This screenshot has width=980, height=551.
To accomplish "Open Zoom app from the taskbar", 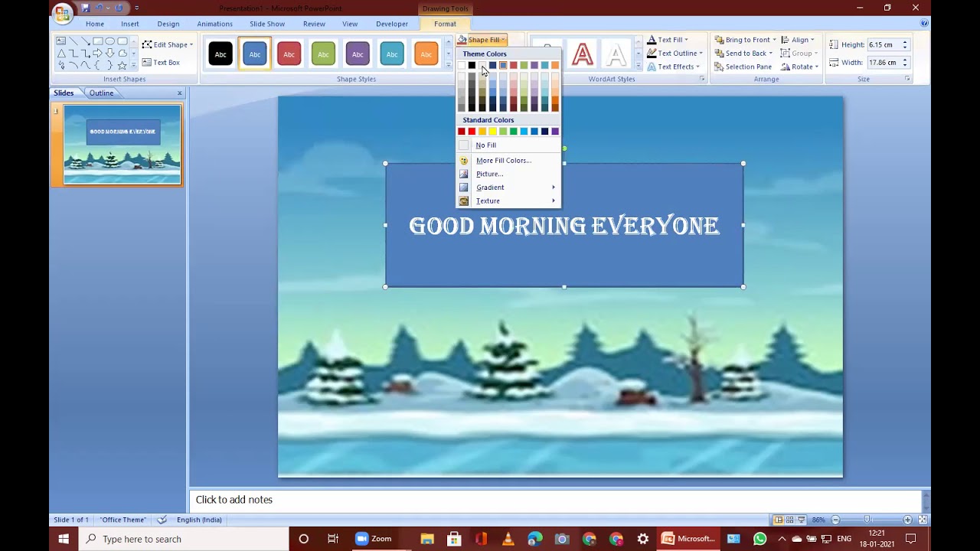I will pyautogui.click(x=374, y=539).
